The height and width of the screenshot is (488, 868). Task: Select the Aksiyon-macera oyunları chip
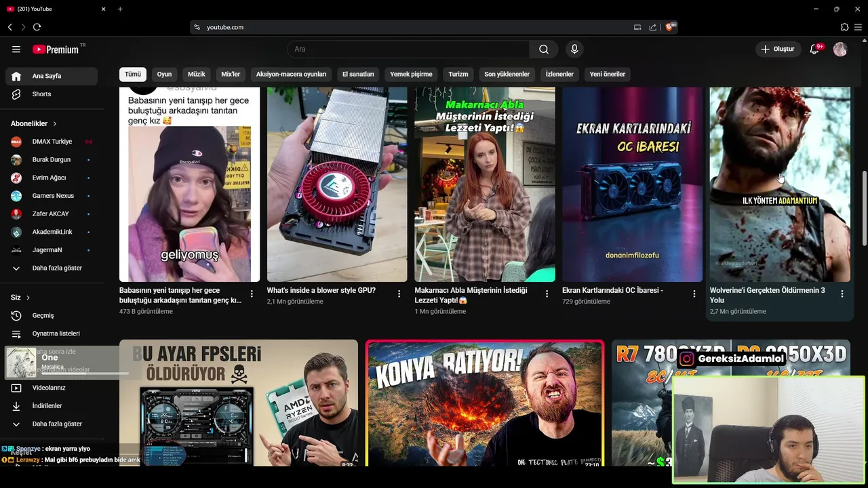point(291,74)
